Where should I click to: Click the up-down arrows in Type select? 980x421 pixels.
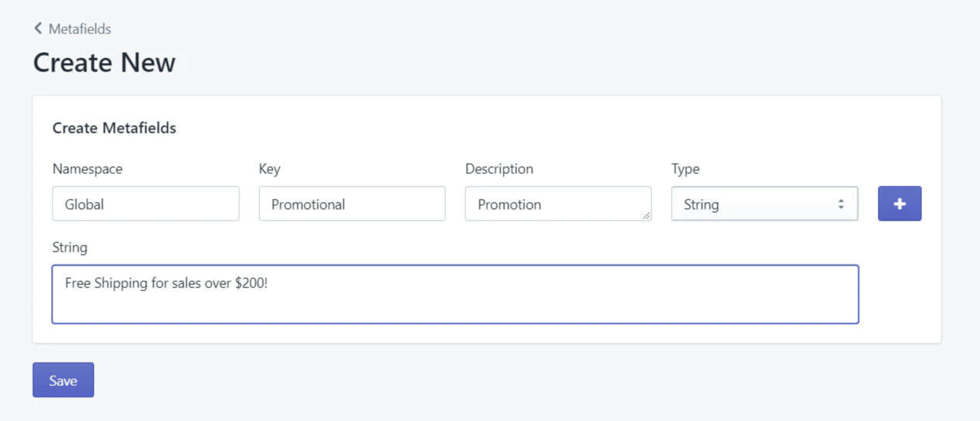coord(841,204)
